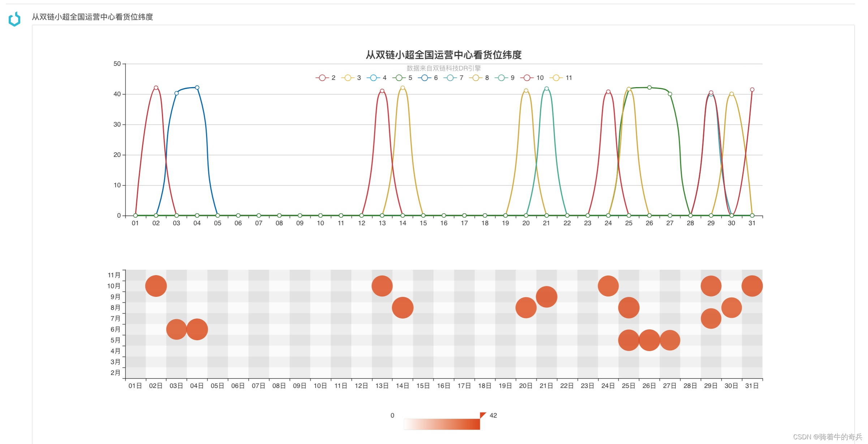Screen dimensions: 868x444
Task: Click legend series 8 icon
Action: pos(476,78)
